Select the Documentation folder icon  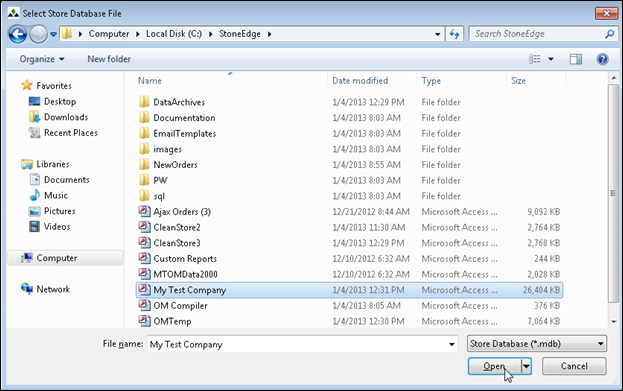coord(144,118)
